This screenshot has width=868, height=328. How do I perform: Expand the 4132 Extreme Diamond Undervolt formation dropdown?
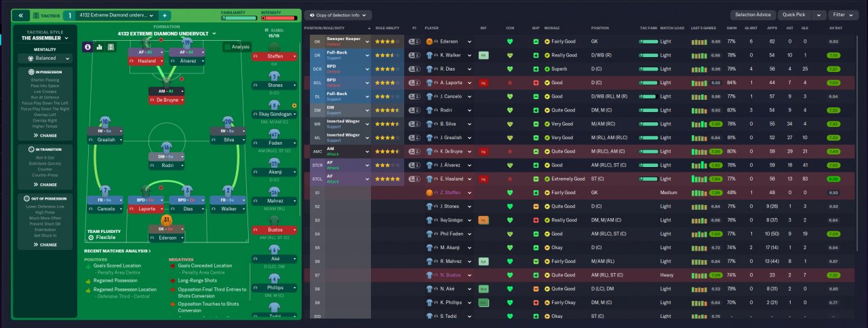pos(166,33)
